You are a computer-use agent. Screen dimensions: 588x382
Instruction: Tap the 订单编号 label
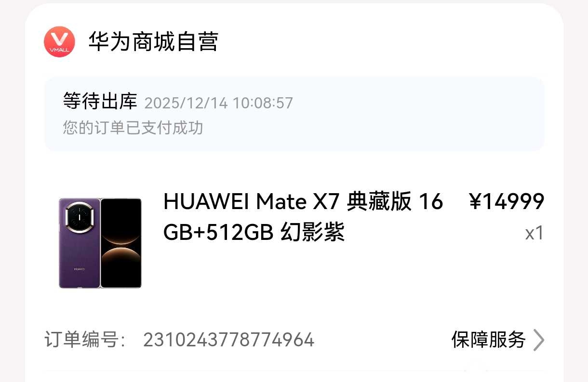point(85,340)
